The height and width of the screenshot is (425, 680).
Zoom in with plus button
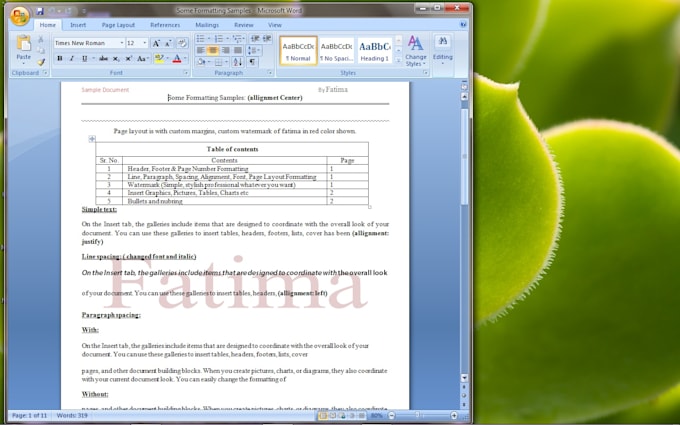[454, 415]
